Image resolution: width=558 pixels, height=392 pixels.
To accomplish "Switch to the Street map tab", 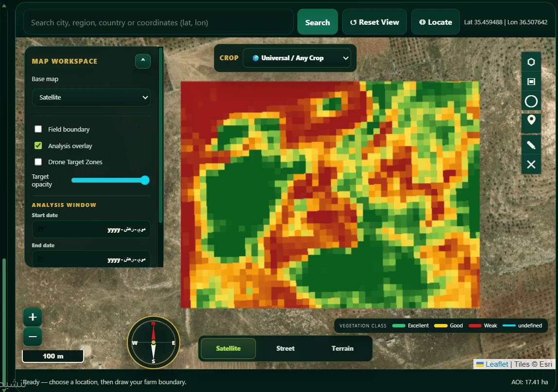I will coord(285,349).
